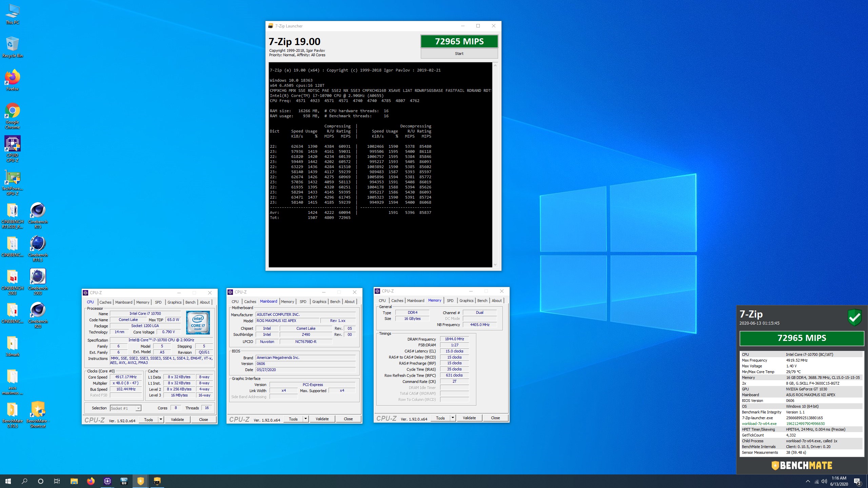868x488 pixels.
Task: Select the CINEBENC... folder beside Cinebench R20
Action: click(x=13, y=313)
